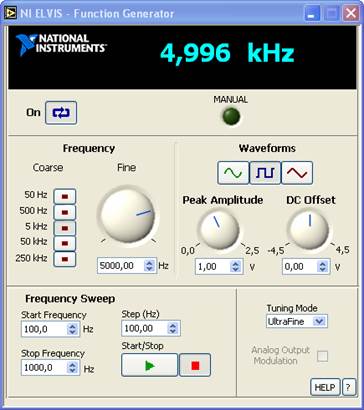364x410 pixels.
Task: Click the question mark context help button
Action: tap(349, 387)
